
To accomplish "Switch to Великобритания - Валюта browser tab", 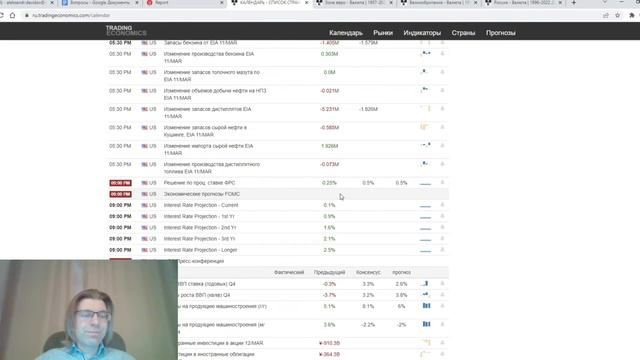I will pyautogui.click(x=440, y=3).
